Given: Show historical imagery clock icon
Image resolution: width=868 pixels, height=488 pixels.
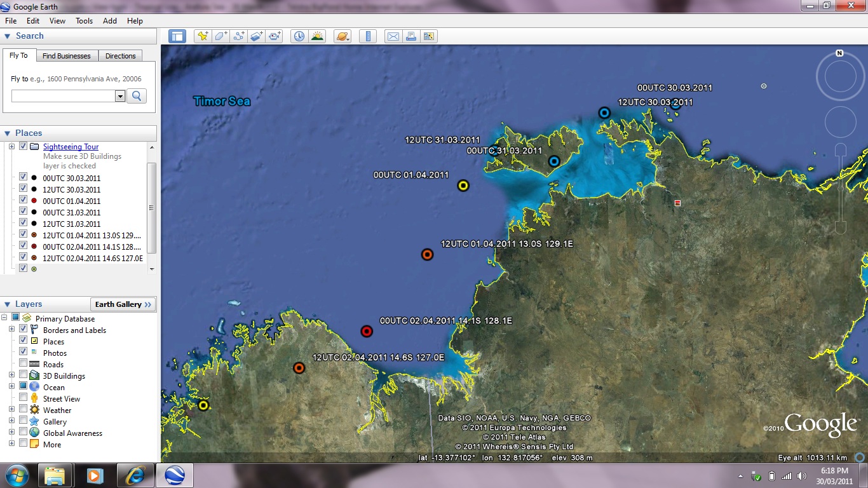Looking at the screenshot, I should (299, 36).
